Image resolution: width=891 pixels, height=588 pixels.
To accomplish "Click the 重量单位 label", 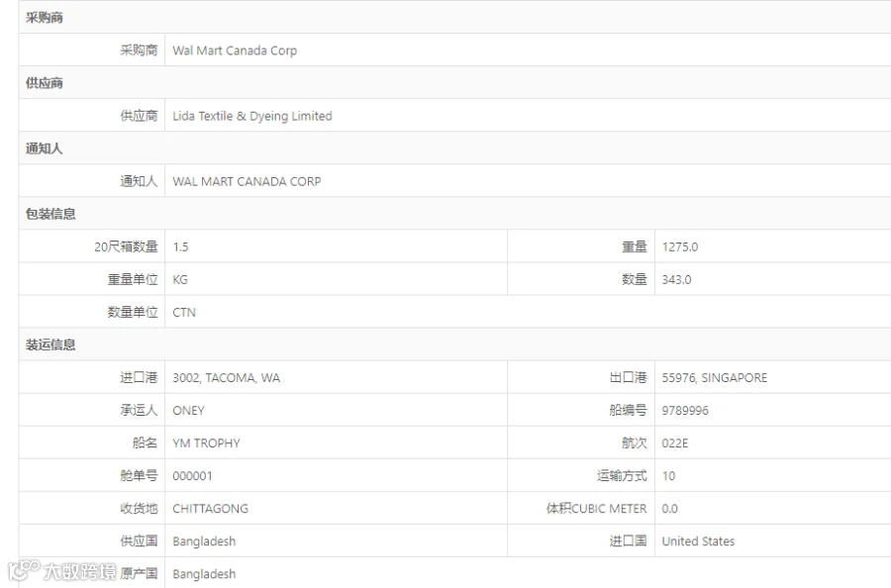I will click(133, 279).
